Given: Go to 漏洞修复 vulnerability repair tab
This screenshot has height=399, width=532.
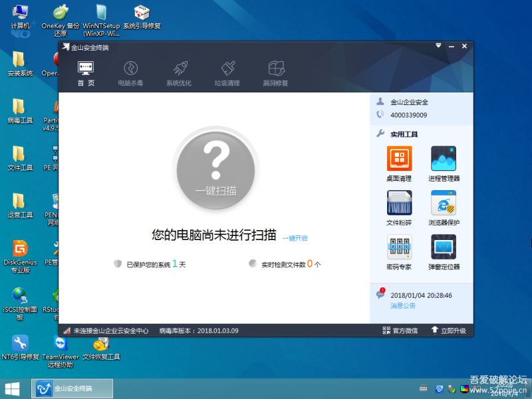Looking at the screenshot, I should [x=275, y=74].
